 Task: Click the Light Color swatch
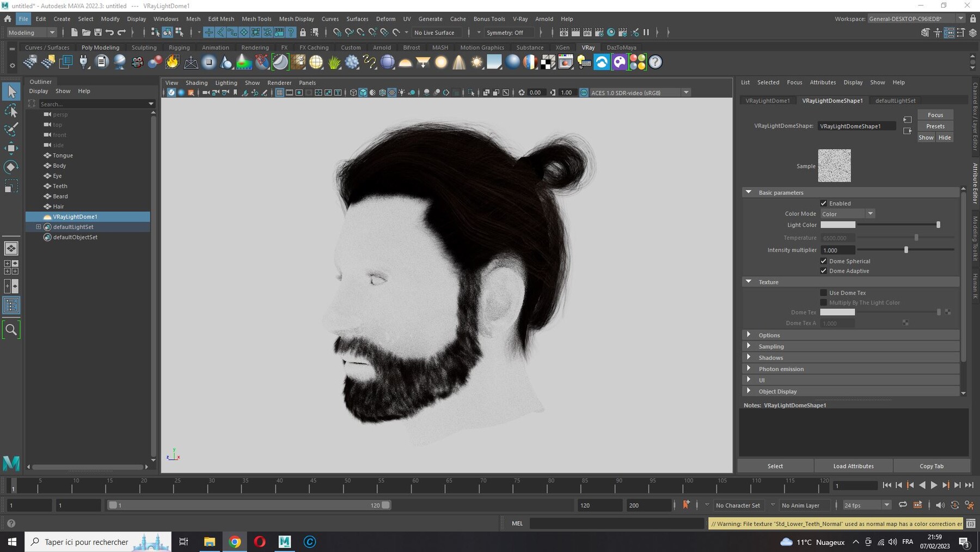838,225
